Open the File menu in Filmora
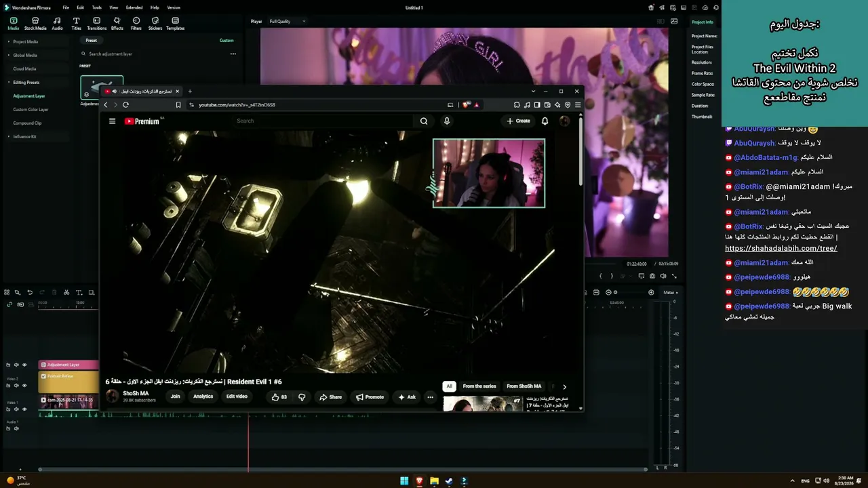The image size is (868, 488). 66,7
